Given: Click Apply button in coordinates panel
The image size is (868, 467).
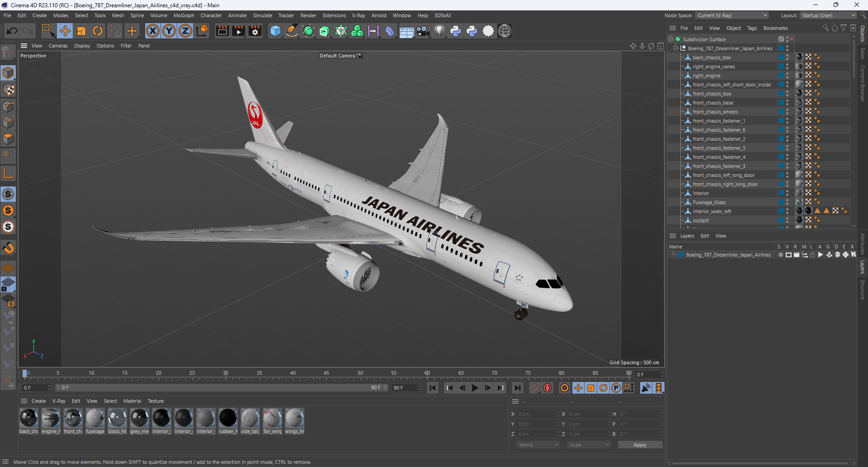Looking at the screenshot, I should 640,445.
